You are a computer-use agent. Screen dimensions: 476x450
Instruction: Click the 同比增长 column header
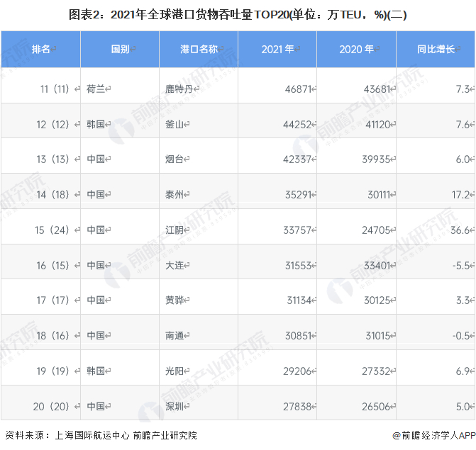coord(436,49)
